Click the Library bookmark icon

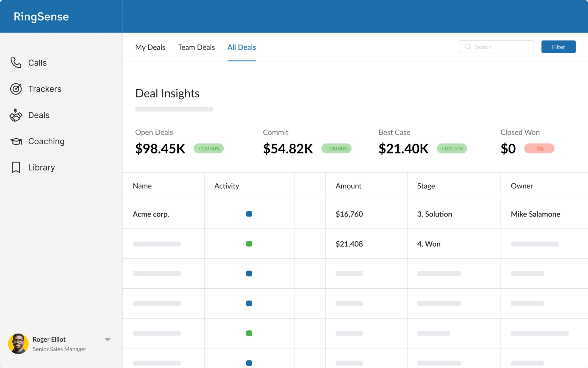click(x=16, y=167)
